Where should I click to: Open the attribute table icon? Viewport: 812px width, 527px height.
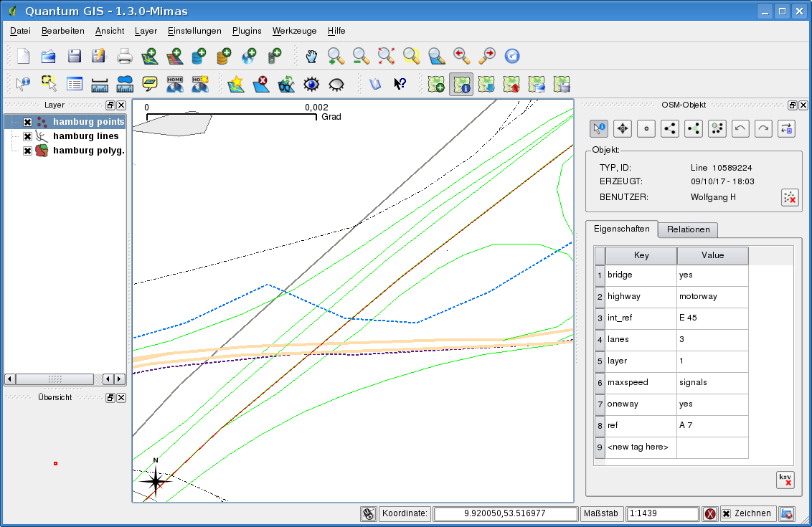click(74, 84)
